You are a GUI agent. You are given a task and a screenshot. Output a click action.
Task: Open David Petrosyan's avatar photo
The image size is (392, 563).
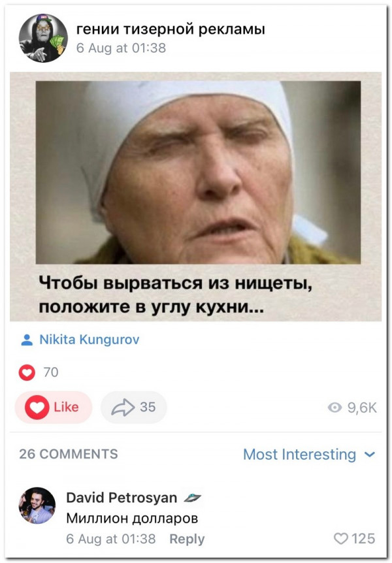click(37, 505)
